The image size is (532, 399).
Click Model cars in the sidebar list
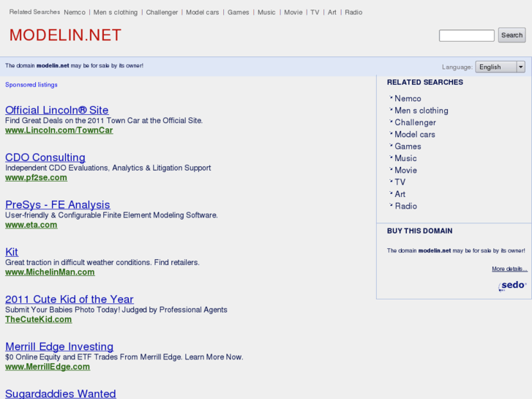[x=415, y=135]
